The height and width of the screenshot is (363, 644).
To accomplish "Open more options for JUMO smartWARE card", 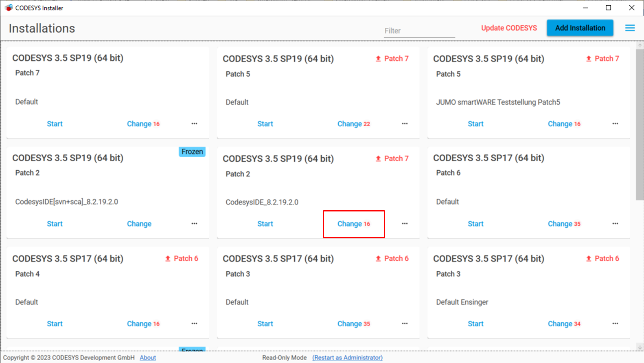I will (615, 123).
